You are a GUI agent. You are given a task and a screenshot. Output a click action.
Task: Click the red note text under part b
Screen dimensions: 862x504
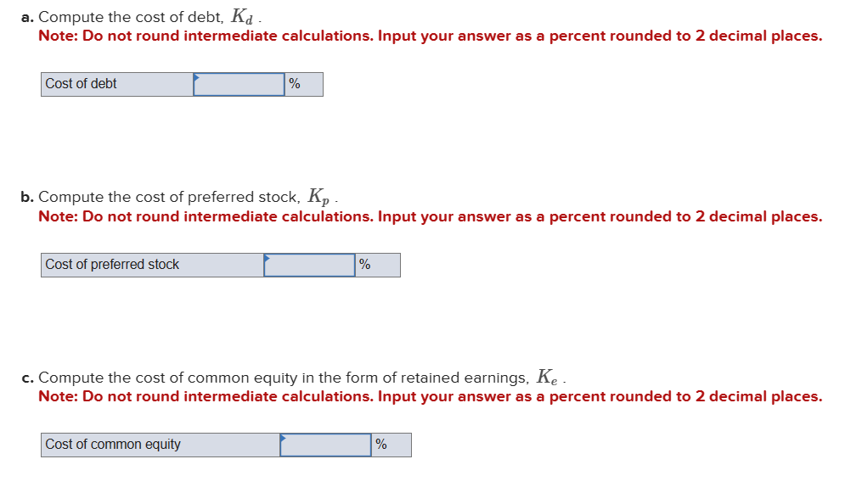tap(430, 216)
